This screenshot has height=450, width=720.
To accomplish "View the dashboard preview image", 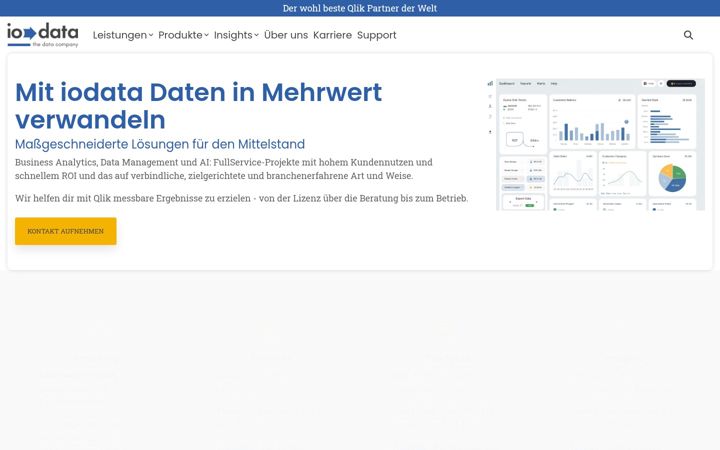I will (x=596, y=144).
